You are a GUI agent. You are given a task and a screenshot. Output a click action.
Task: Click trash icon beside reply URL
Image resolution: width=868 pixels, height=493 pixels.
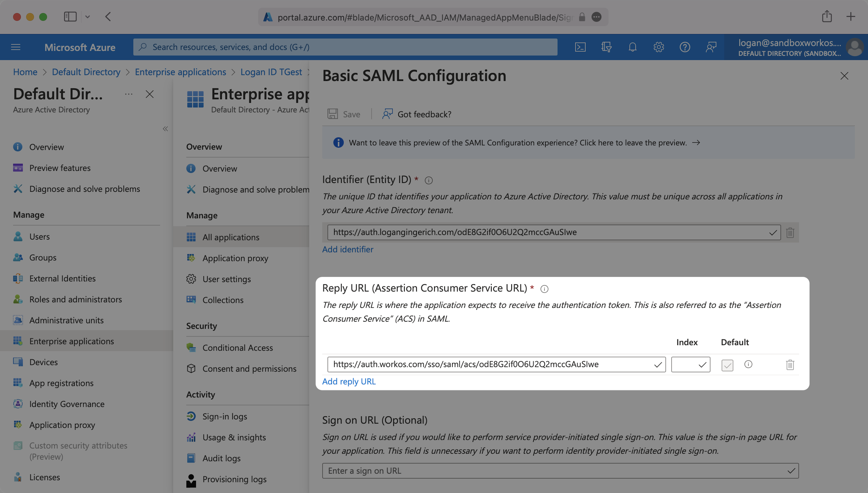790,365
